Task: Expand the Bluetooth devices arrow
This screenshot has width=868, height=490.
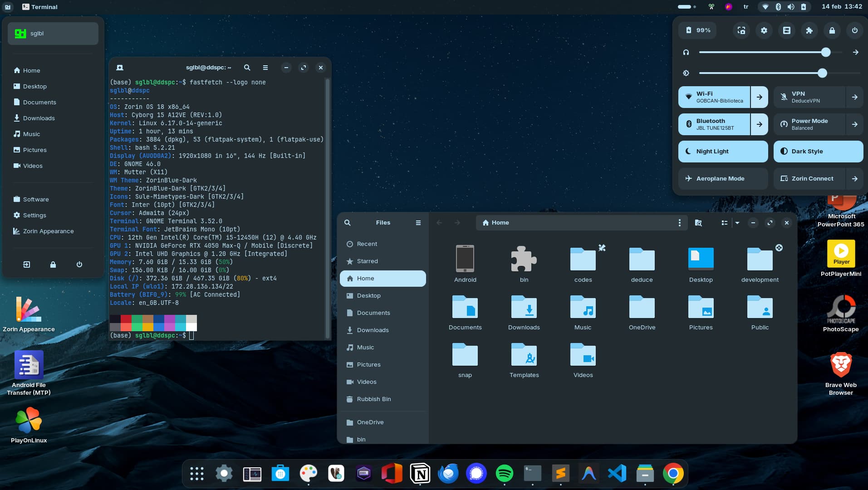Action: coord(759,124)
